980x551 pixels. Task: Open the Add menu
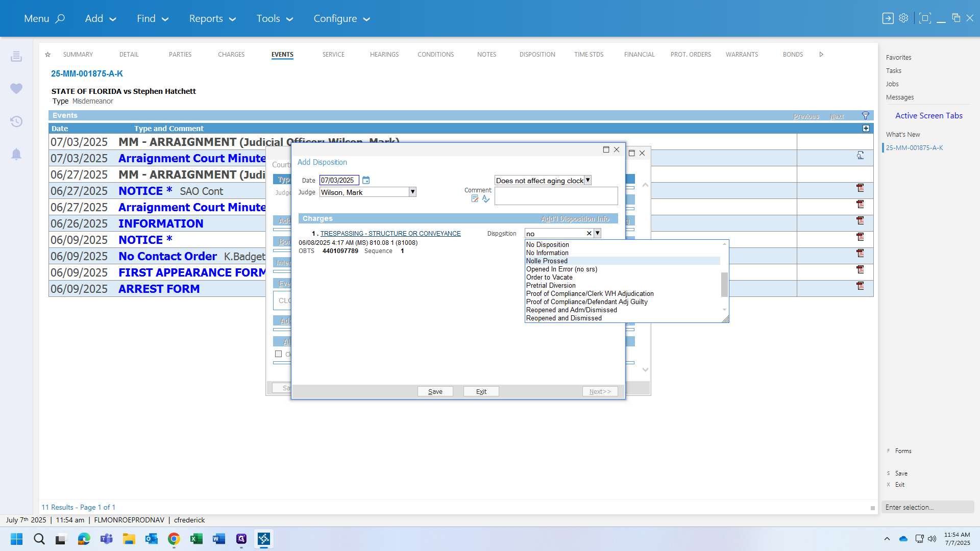coord(101,18)
